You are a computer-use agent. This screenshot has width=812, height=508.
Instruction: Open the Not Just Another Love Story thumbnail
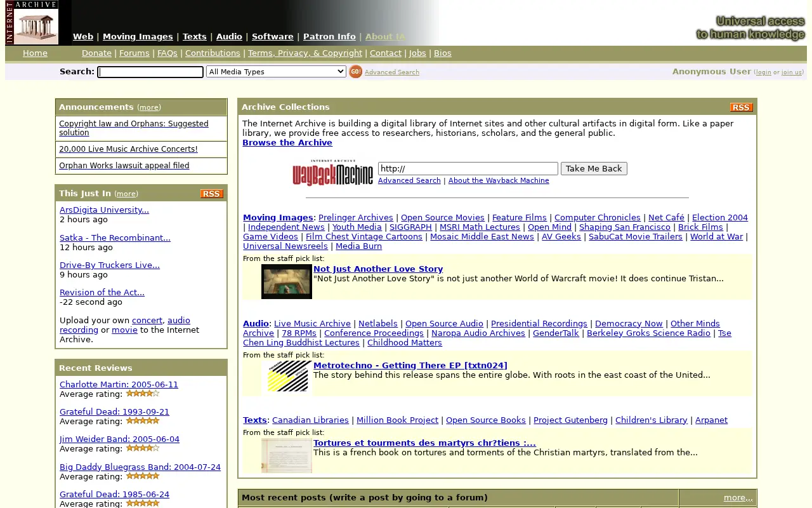tap(287, 281)
